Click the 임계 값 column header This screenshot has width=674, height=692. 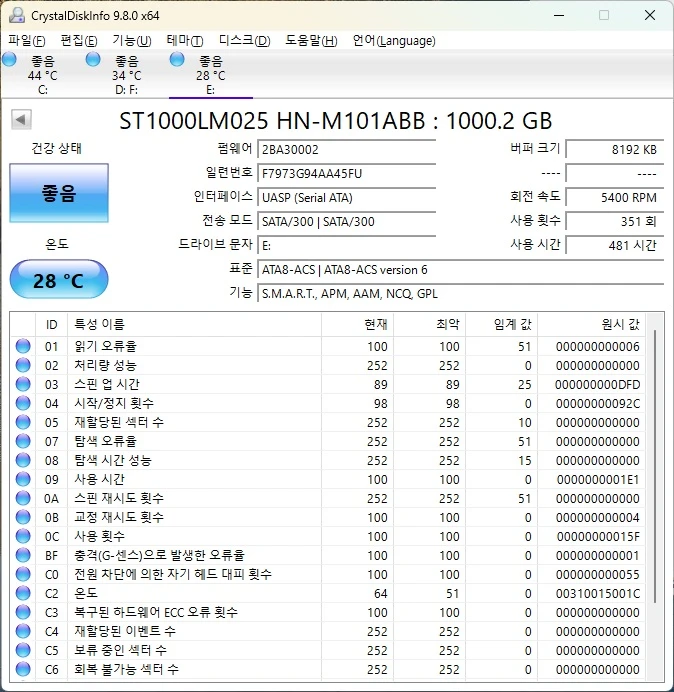tap(501, 325)
